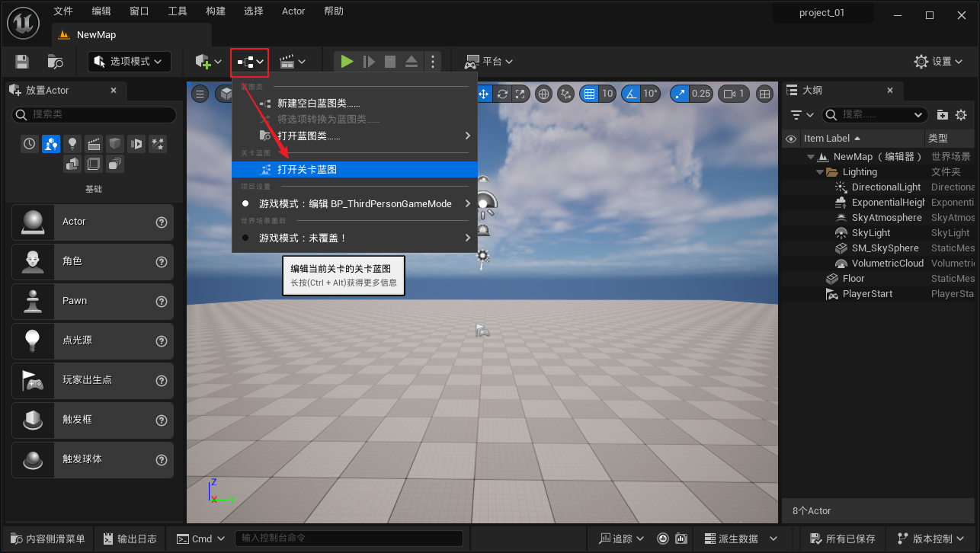Screen dimensions: 980x553
Task: Select the Lights bulb category icon
Action: pyautogui.click(x=72, y=143)
